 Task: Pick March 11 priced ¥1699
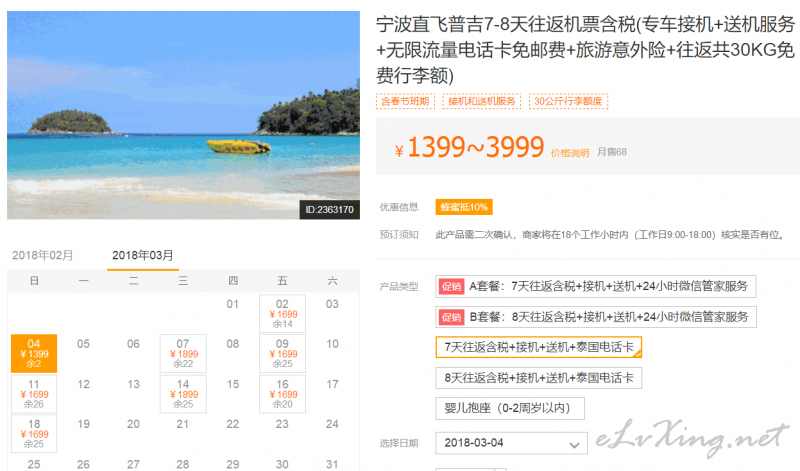[34, 393]
